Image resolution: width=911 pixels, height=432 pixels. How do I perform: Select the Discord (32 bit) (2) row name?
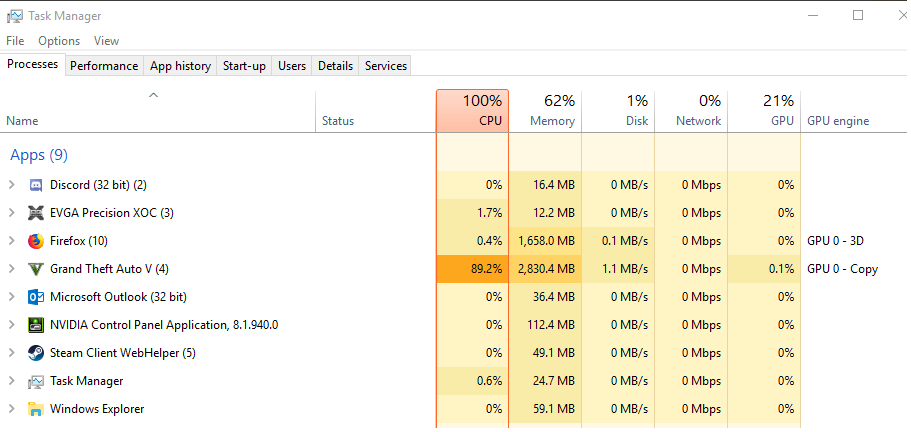click(98, 185)
